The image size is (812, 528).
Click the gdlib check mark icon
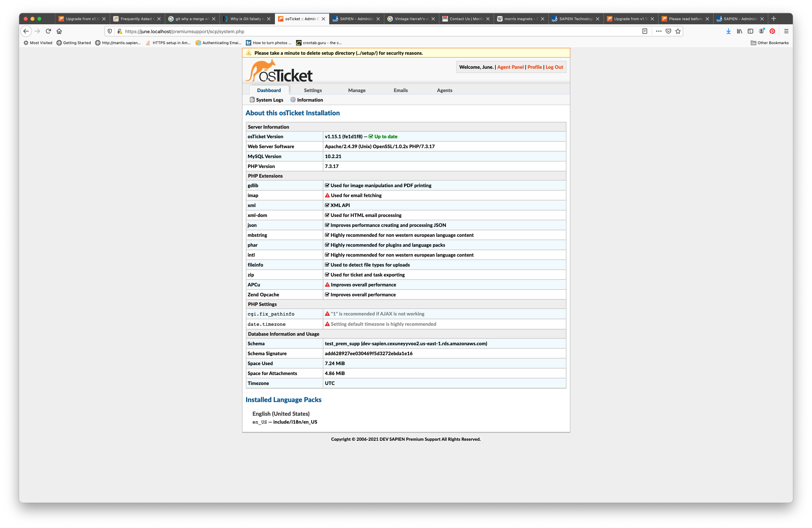[x=327, y=185]
